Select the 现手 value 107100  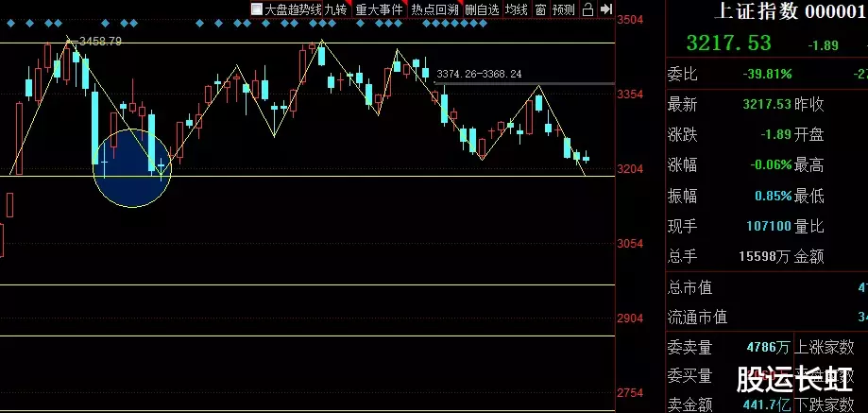pos(769,227)
